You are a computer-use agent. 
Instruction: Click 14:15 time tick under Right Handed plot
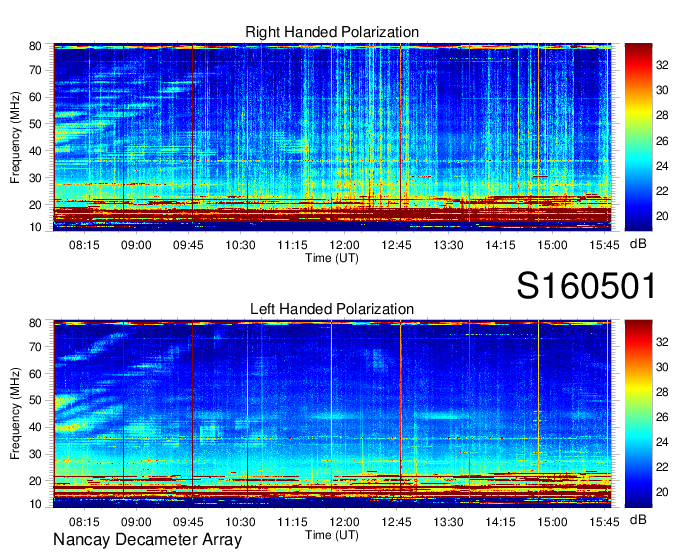tap(500, 245)
